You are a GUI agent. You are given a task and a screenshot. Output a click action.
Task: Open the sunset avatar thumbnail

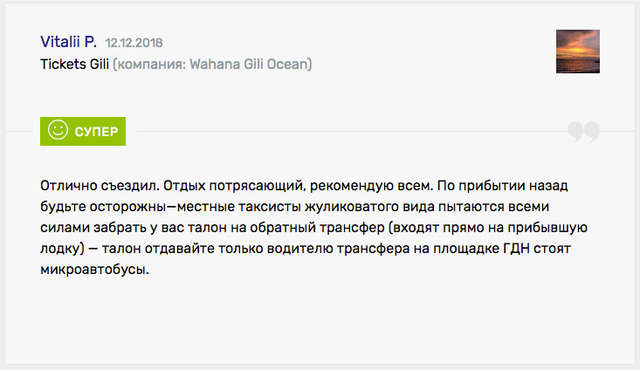coord(578,51)
